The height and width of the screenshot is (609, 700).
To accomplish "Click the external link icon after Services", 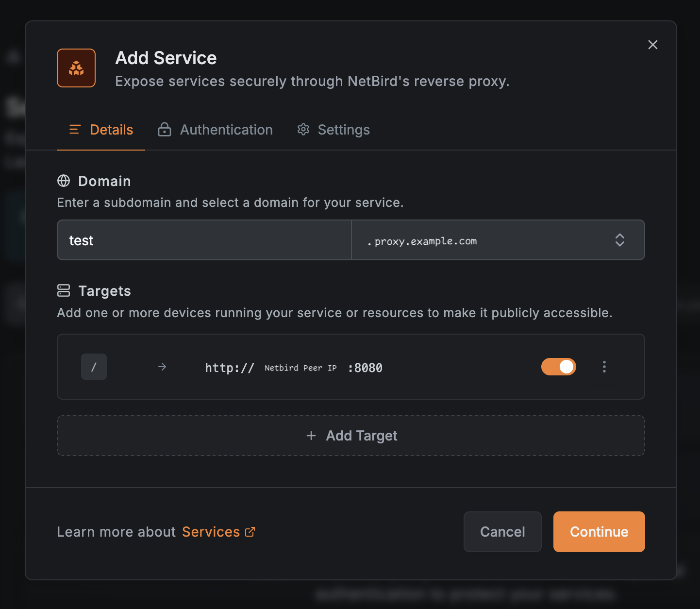I will pyautogui.click(x=250, y=532).
